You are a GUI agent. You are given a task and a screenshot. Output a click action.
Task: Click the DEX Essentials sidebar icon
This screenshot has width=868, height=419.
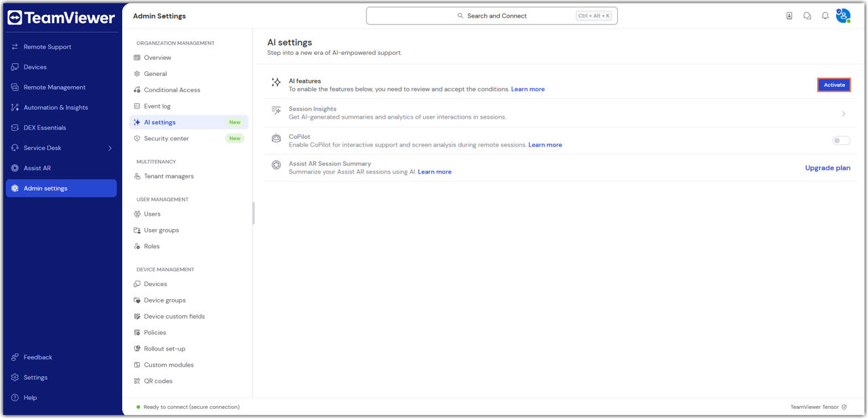coord(15,127)
